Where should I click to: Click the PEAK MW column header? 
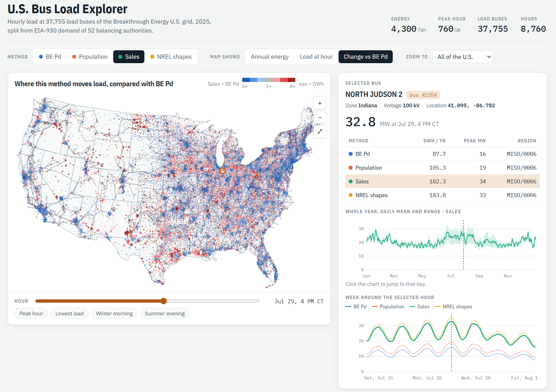click(475, 141)
